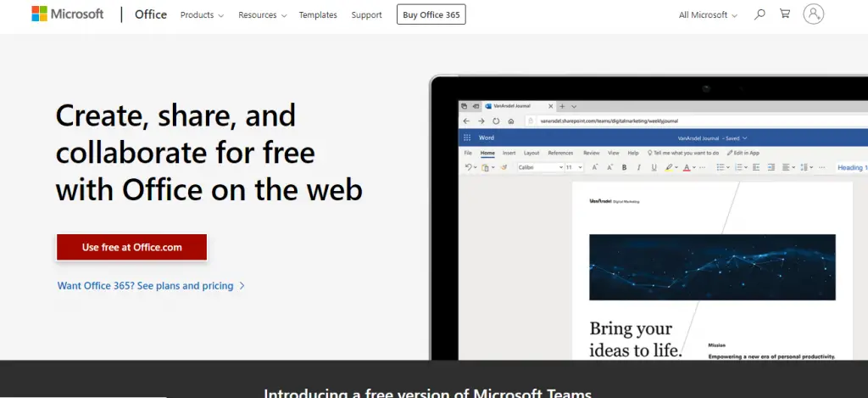868x398 pixels.
Task: Click the Microsoft logo in the header
Action: coord(67,14)
